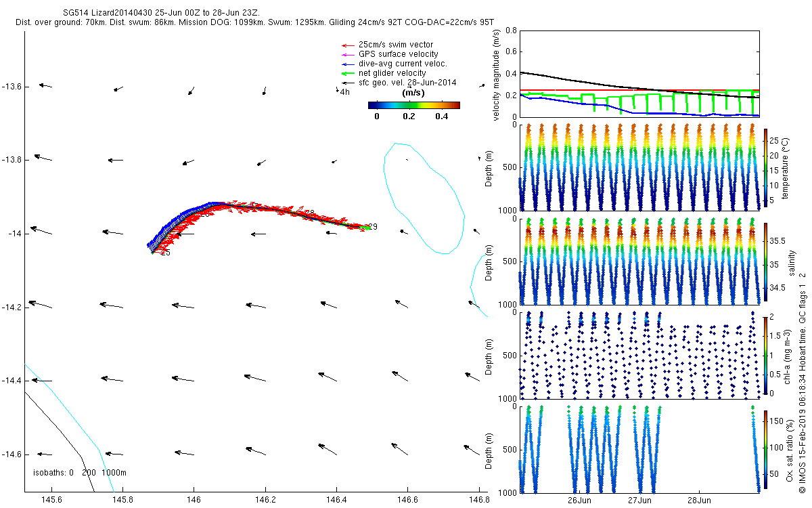Click the '-14' latitude tick label

click(15, 234)
